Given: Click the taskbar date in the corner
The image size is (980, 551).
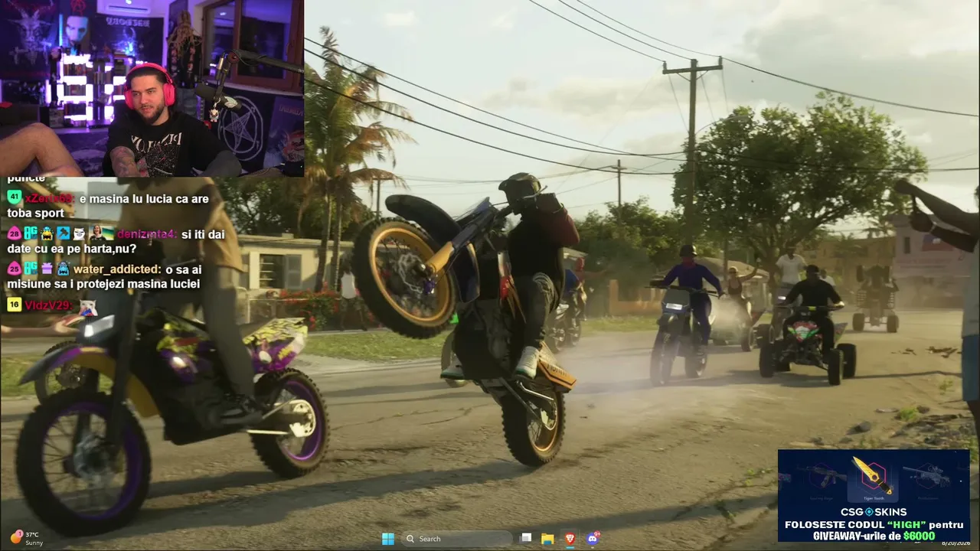Looking at the screenshot, I should click(955, 543).
